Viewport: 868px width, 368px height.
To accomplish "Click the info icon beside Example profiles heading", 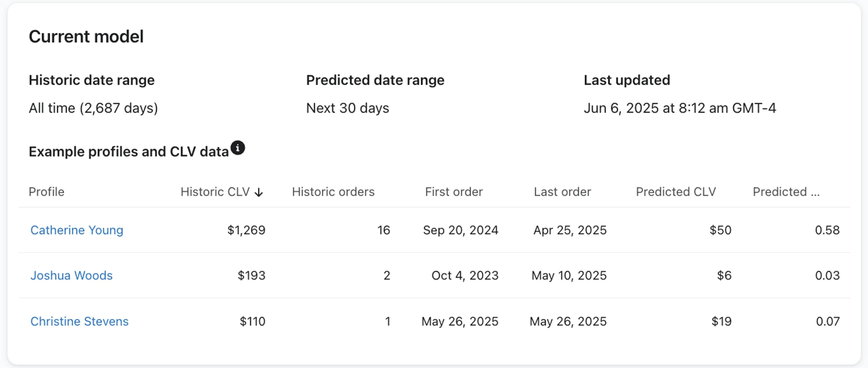I will pyautogui.click(x=238, y=148).
